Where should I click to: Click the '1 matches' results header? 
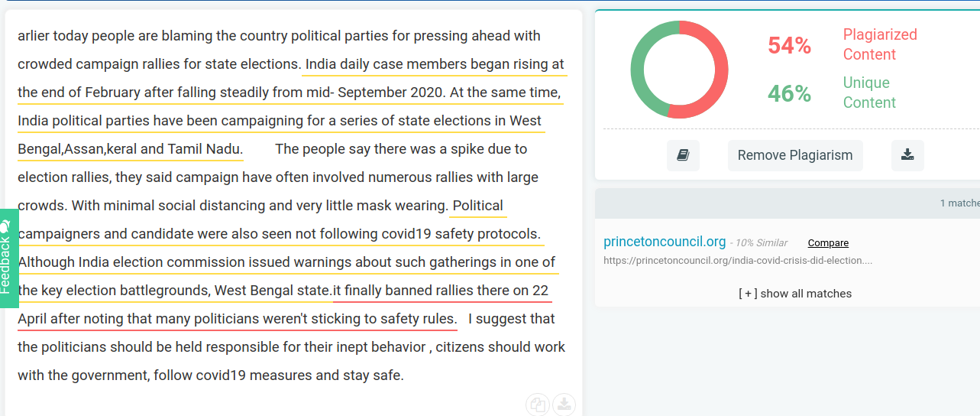959,203
